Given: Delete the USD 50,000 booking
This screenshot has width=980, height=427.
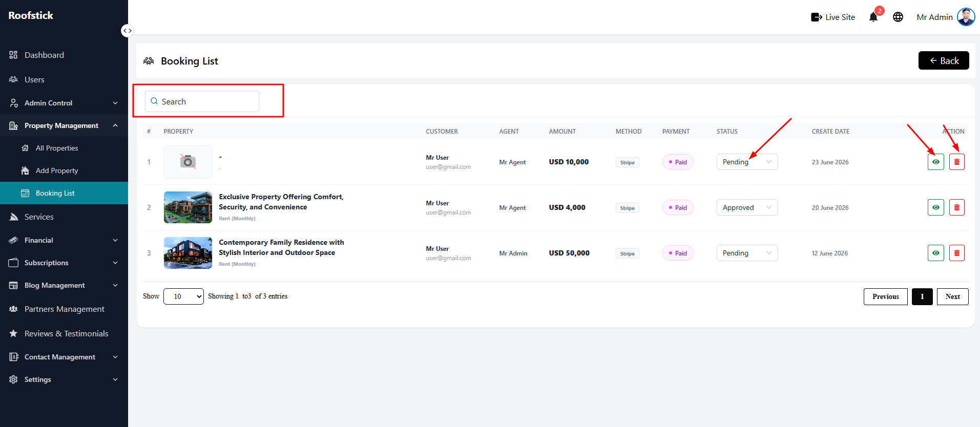Looking at the screenshot, I should [956, 253].
